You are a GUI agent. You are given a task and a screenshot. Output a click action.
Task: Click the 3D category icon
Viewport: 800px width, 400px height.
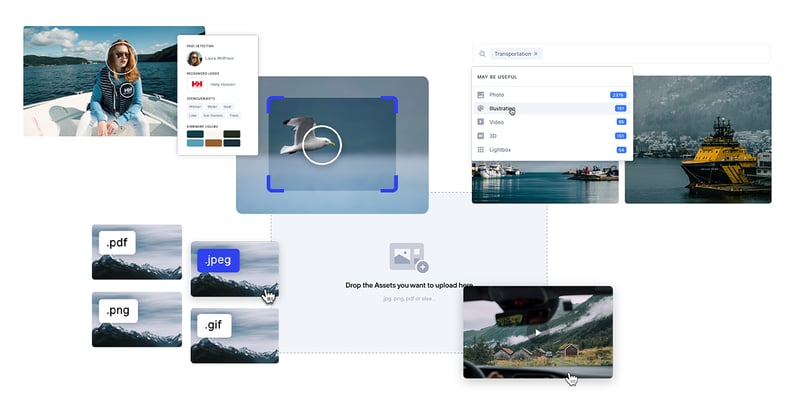[x=481, y=136]
